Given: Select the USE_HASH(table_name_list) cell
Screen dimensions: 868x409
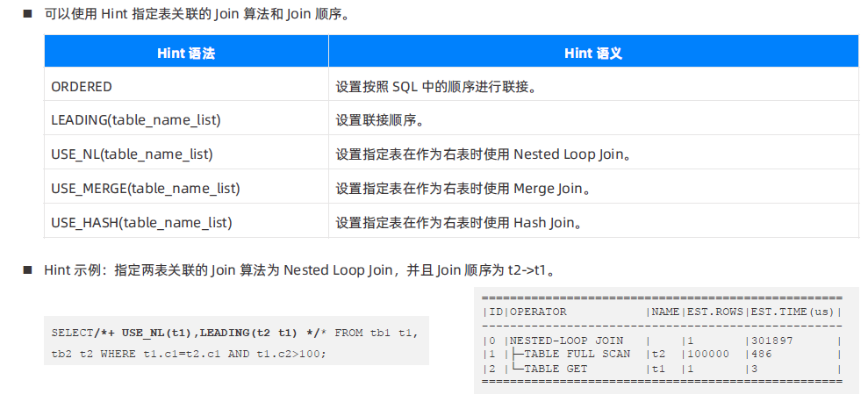Looking at the screenshot, I should pos(187,223).
